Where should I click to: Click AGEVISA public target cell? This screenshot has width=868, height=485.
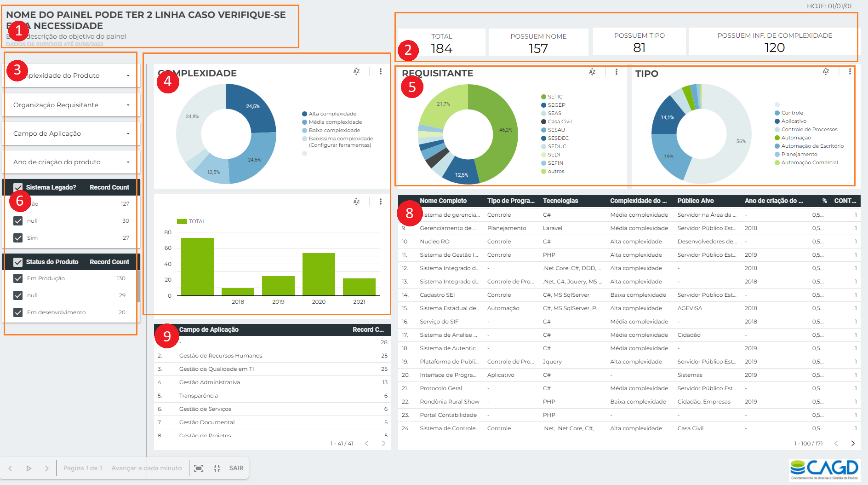(x=690, y=308)
